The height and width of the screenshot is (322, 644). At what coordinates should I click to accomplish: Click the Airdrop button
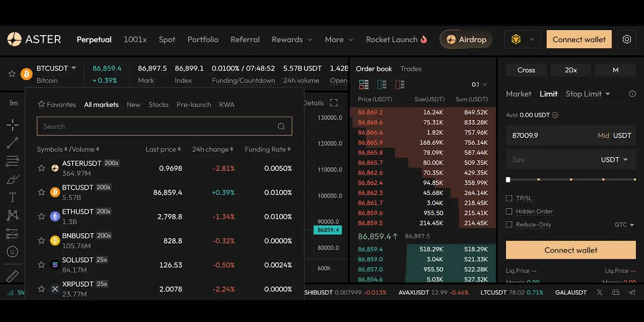click(466, 39)
